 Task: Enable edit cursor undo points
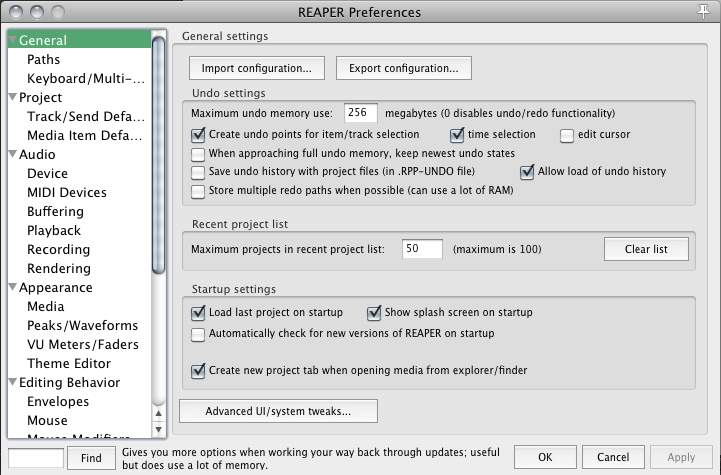[x=567, y=135]
